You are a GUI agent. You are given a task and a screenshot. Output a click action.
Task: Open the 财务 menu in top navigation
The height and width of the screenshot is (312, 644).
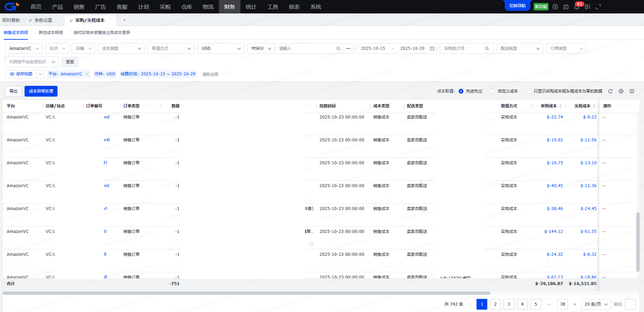[229, 7]
